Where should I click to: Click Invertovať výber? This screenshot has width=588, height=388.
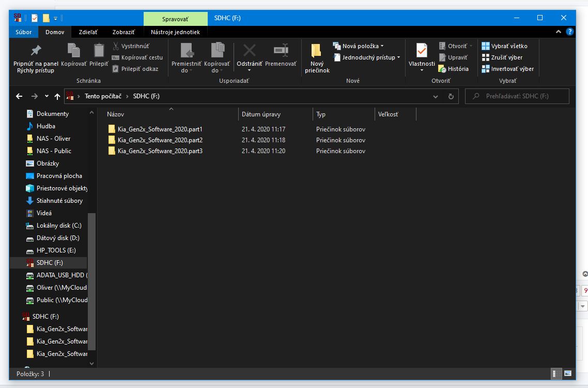[507, 69]
